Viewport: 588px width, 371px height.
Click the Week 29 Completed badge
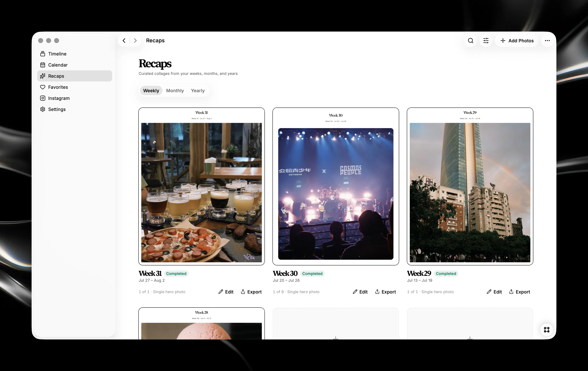[x=446, y=274]
